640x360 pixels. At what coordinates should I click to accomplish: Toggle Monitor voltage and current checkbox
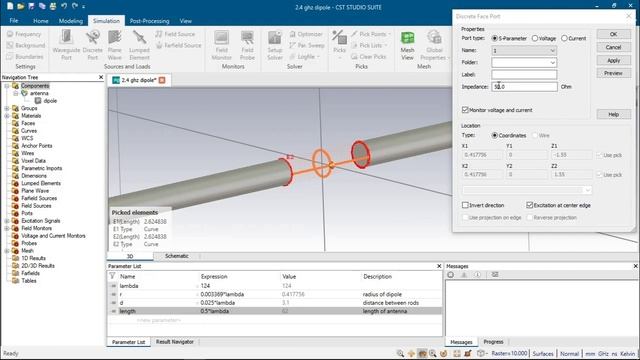(x=465, y=110)
